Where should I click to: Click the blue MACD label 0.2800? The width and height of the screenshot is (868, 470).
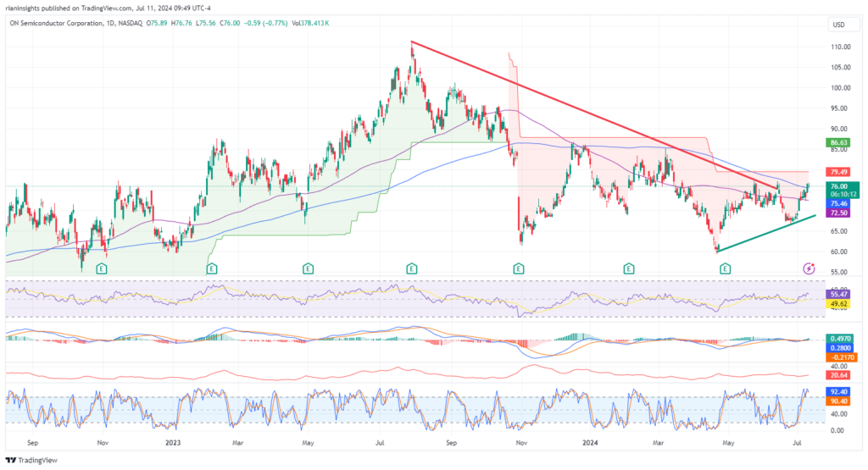841,348
